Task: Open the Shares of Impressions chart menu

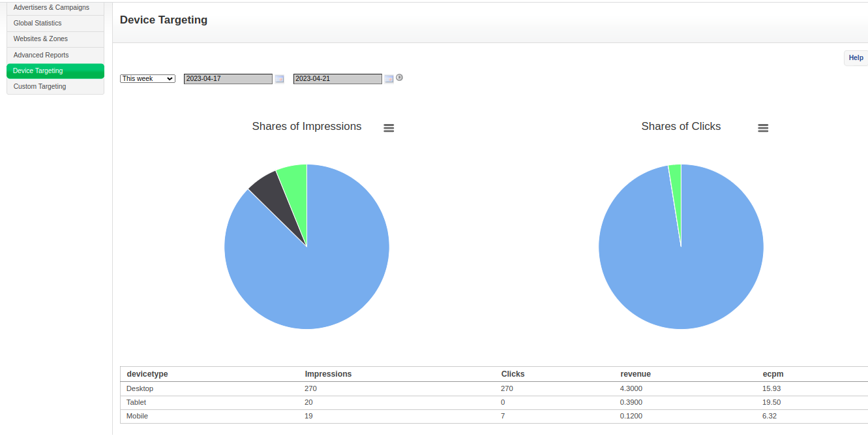Action: pos(389,128)
